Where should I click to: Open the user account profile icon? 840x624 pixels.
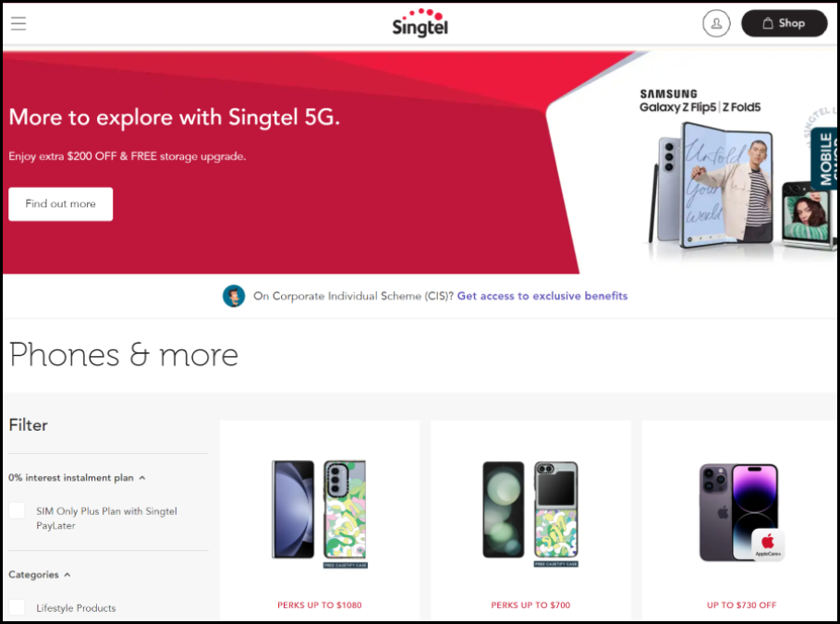point(716,24)
